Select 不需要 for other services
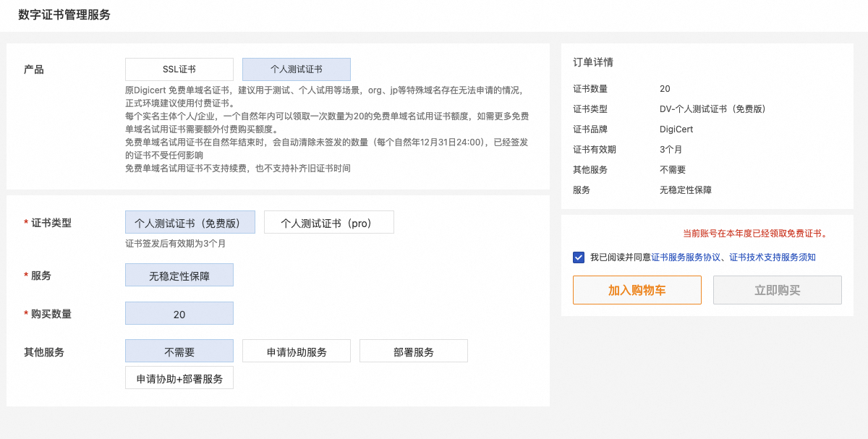This screenshot has height=439, width=868. point(179,351)
